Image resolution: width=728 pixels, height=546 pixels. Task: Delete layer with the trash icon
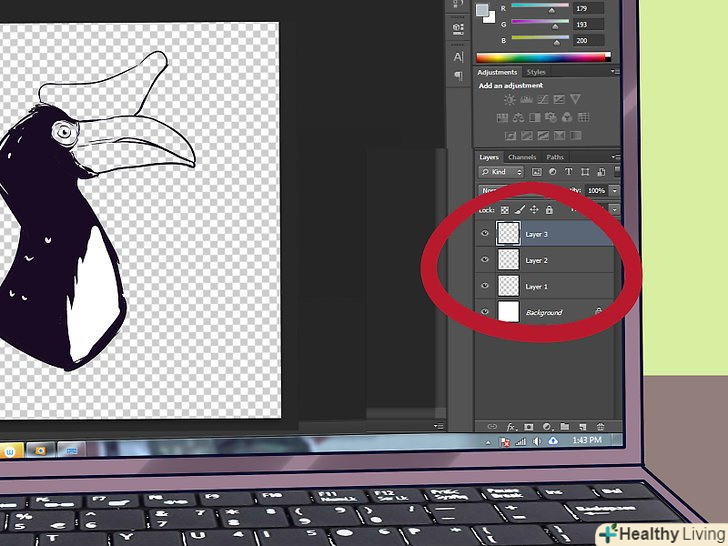(600, 427)
